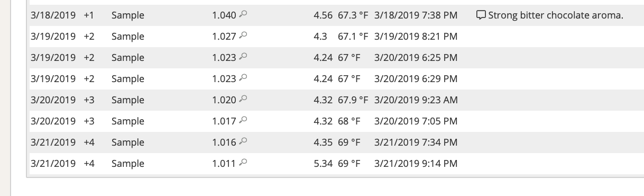Screen dimensions: 644x196
Task: Select the 1.040 gravity value
Action: click(x=224, y=15)
